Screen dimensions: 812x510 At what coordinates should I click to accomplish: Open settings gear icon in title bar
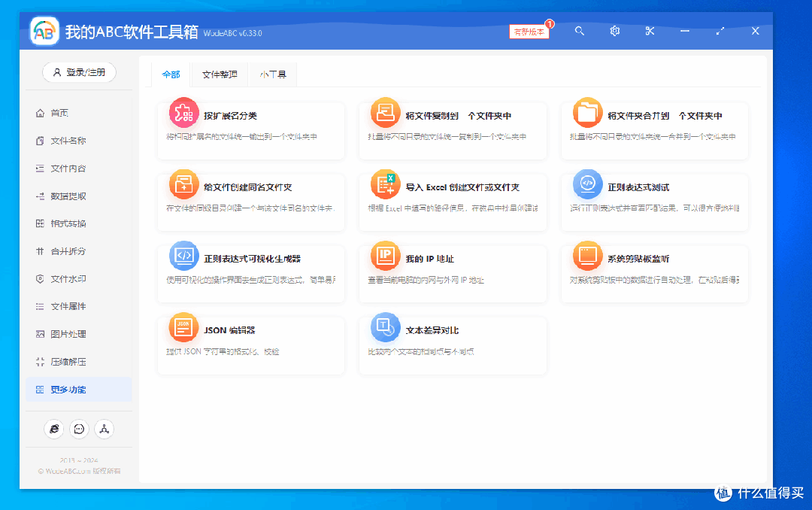[615, 31]
